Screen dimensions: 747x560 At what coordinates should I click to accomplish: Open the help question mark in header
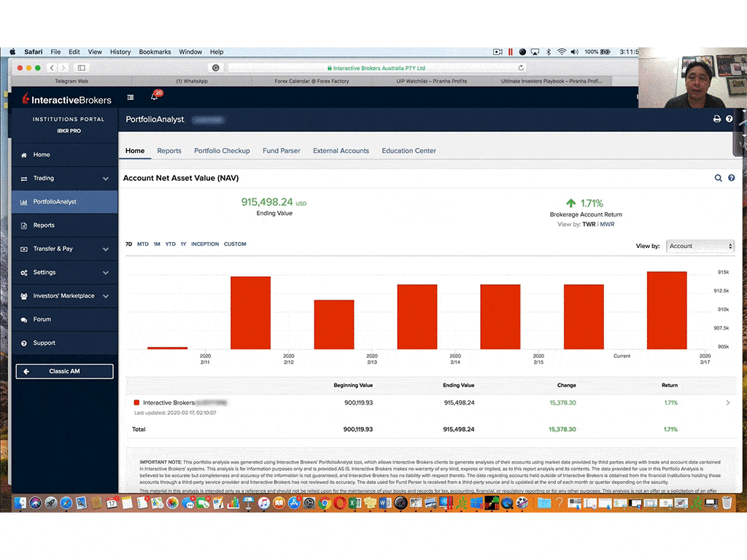click(729, 119)
